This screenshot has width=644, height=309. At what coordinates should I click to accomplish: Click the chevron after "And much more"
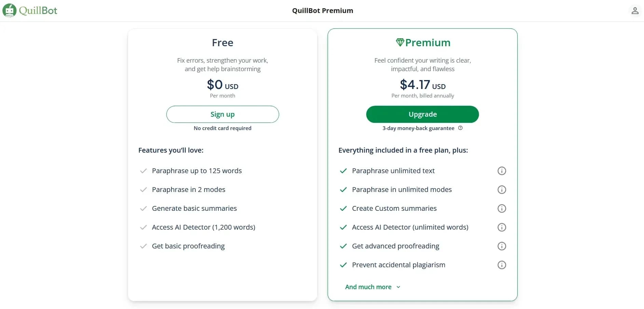[x=398, y=287]
